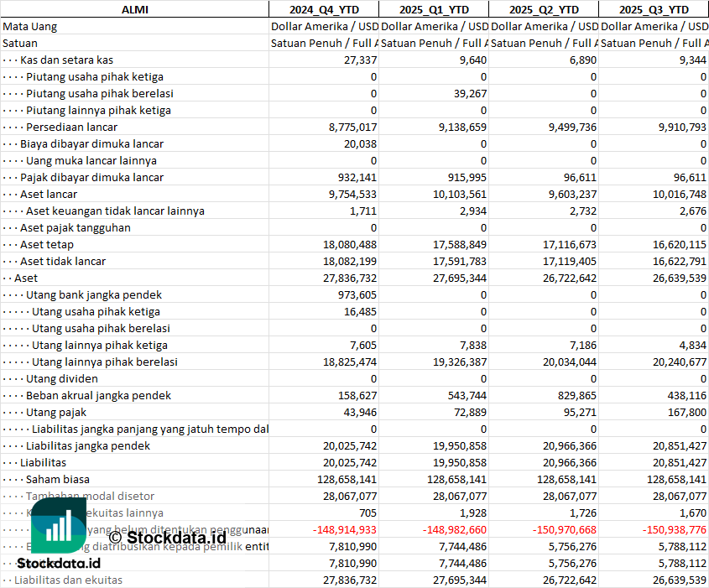Select the Persediaan lancar row label
Viewport: 709px width, 588px height.
(71, 127)
